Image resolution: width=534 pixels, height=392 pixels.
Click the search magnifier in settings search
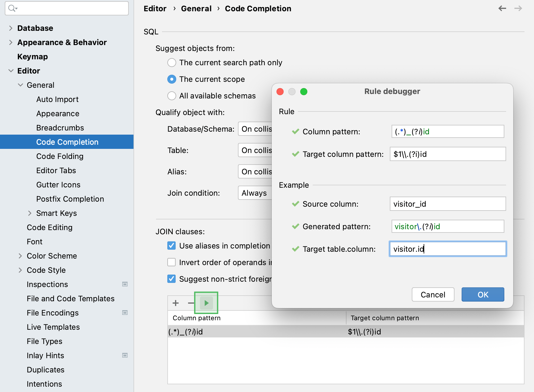pyautogui.click(x=12, y=8)
